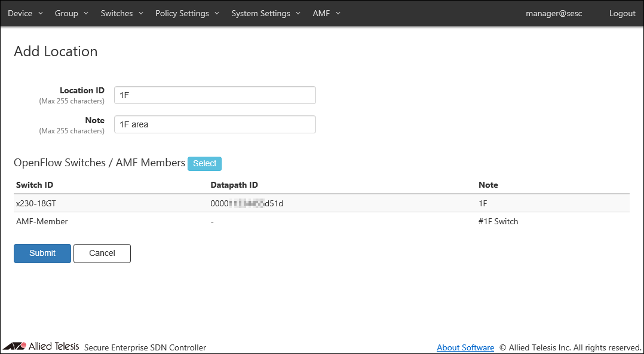Focus the Location ID input field
Screen dimensions: 644x354
[215, 95]
